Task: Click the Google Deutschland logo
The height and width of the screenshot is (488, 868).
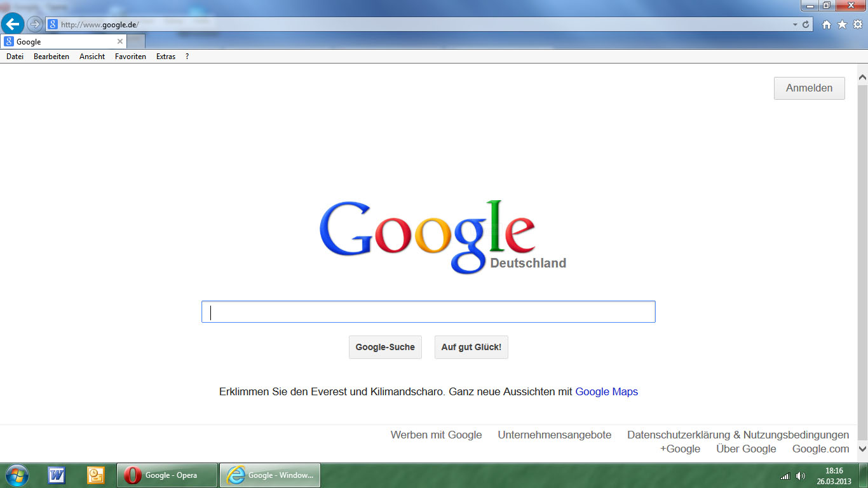Action: (442, 236)
